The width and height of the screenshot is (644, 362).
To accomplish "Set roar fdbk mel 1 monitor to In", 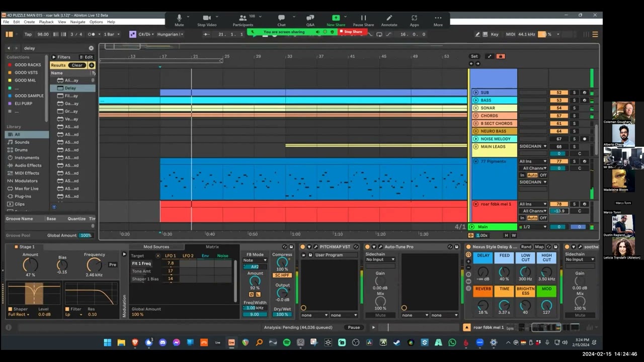I will point(522,218).
